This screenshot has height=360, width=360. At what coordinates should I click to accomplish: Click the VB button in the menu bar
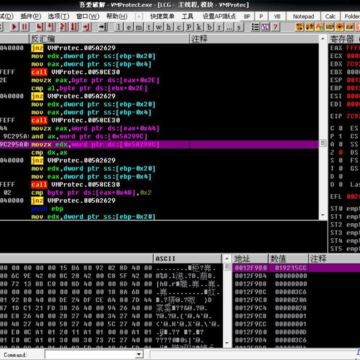click(277, 16)
